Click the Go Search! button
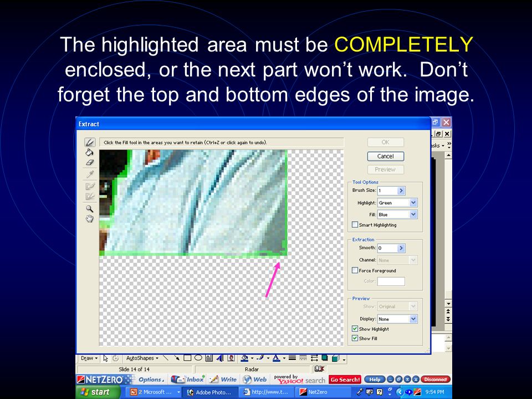Image resolution: width=532 pixels, height=399 pixels. pyautogui.click(x=345, y=380)
